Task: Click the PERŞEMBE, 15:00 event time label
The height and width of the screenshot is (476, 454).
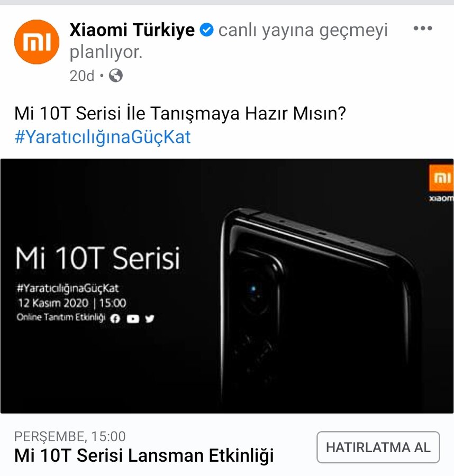Action: tap(70, 436)
